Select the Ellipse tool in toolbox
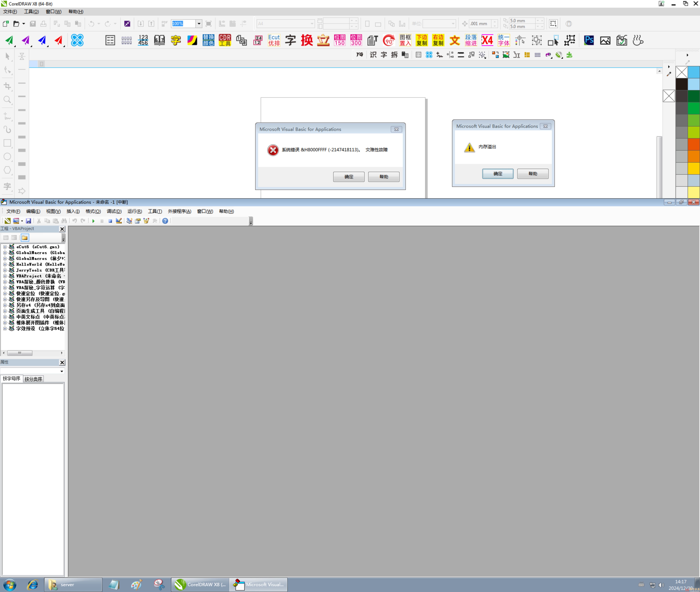Image resolution: width=700 pixels, height=592 pixels. 7,157
